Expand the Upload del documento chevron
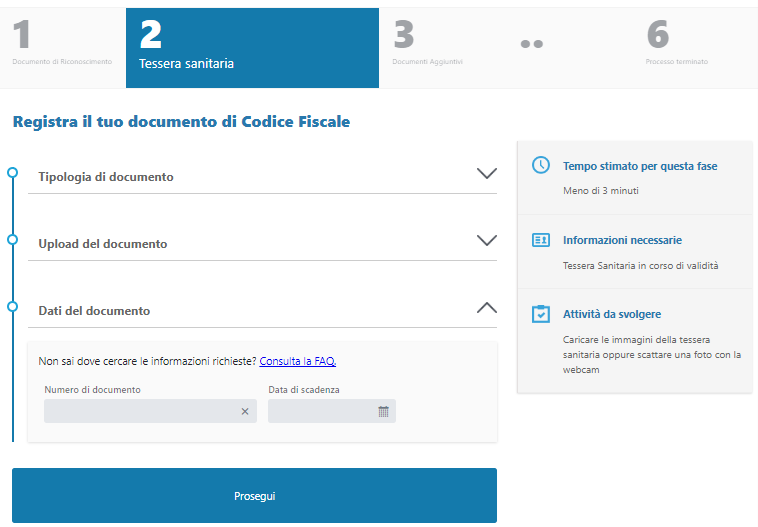This screenshot has width=758, height=527. 486,241
